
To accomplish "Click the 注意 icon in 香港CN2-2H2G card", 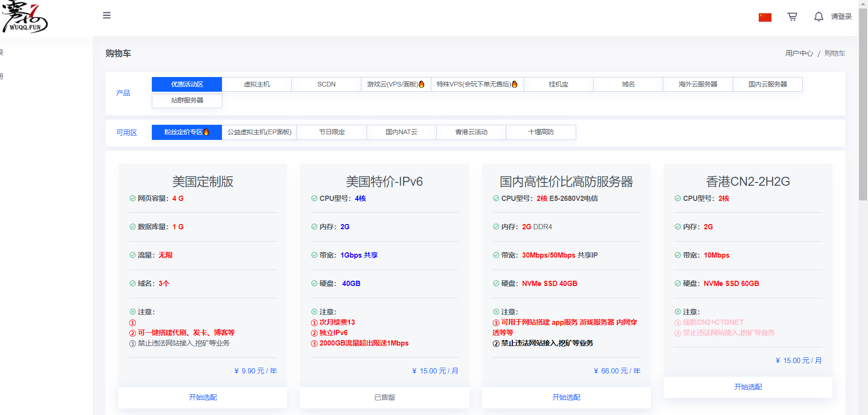I will [677, 312].
